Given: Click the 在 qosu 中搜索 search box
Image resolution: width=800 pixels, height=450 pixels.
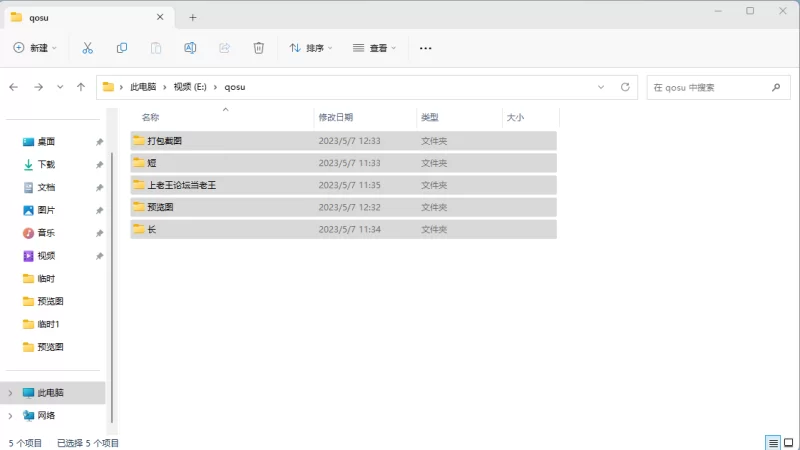Looking at the screenshot, I should pos(710,87).
